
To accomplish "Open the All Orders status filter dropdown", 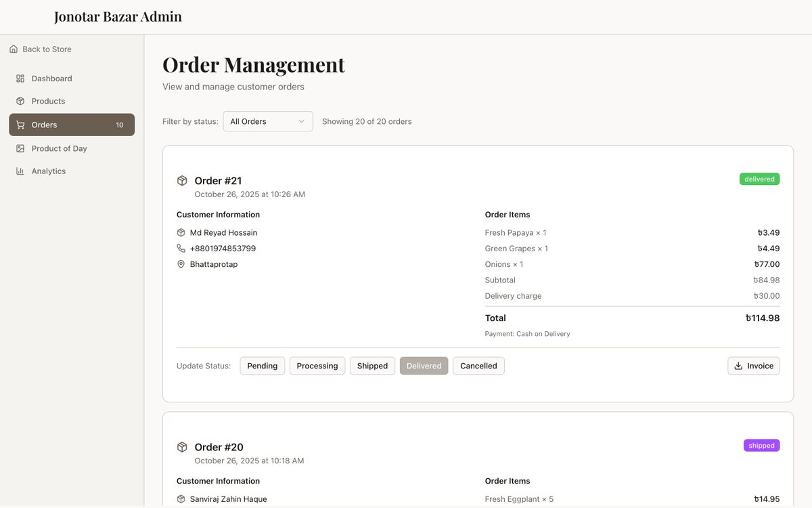I will pos(268,121).
